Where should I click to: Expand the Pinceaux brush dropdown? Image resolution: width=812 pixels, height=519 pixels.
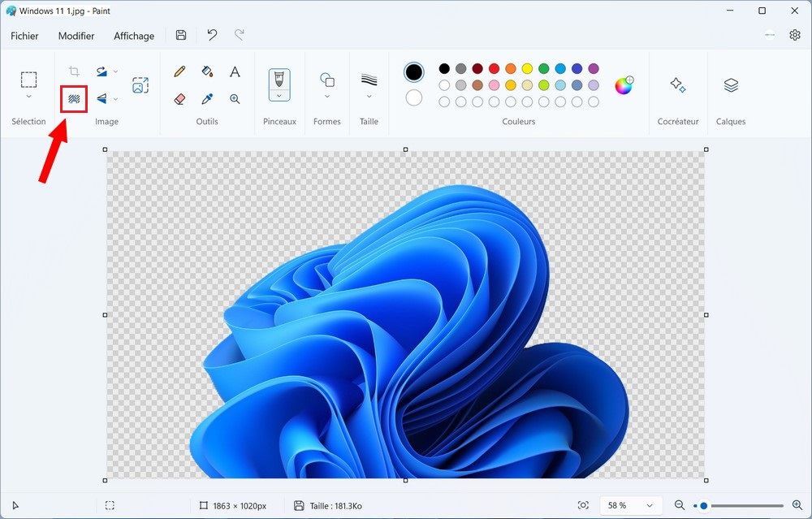[x=279, y=95]
